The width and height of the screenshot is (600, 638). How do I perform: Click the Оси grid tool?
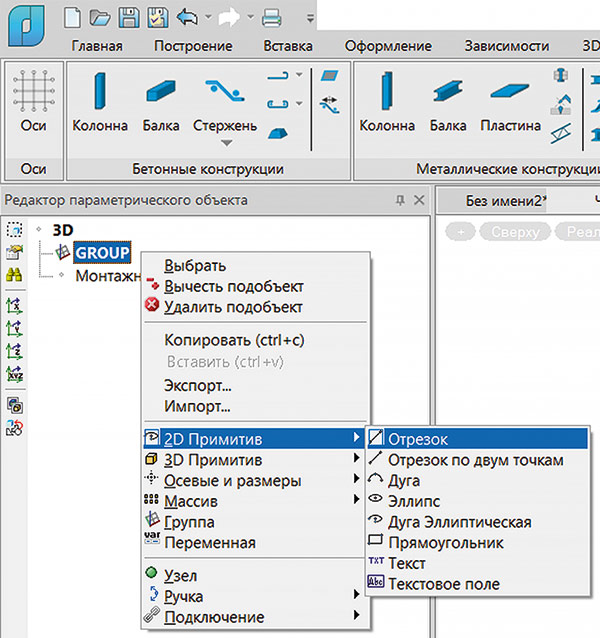(x=34, y=101)
